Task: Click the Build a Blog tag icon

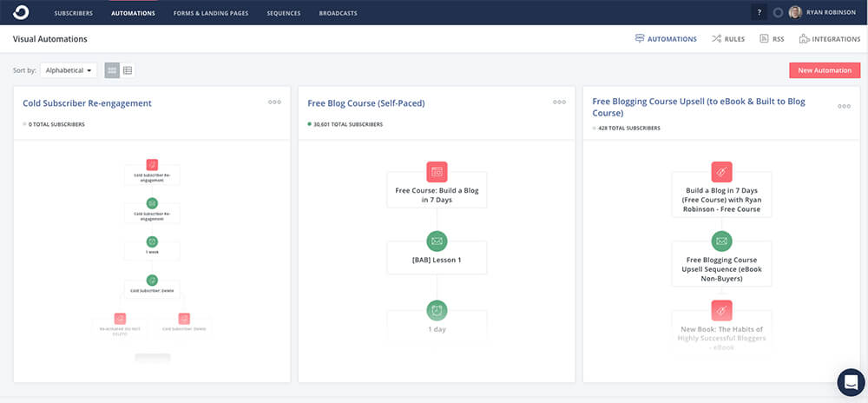Action: click(x=721, y=172)
